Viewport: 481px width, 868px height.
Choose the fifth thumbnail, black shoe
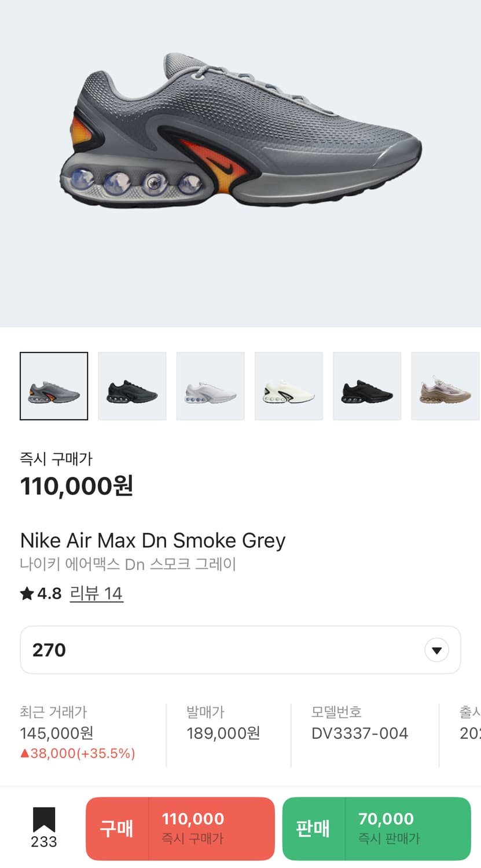pyautogui.click(x=367, y=386)
